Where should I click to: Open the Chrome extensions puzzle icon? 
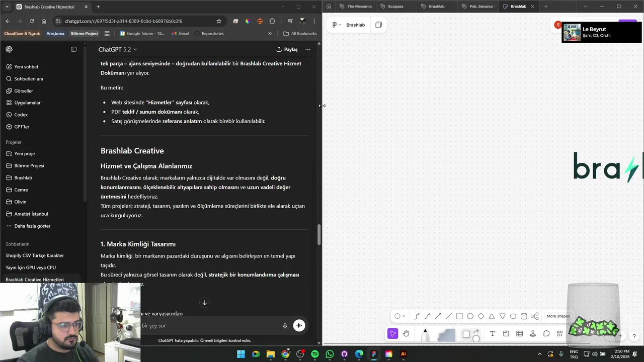272,21
